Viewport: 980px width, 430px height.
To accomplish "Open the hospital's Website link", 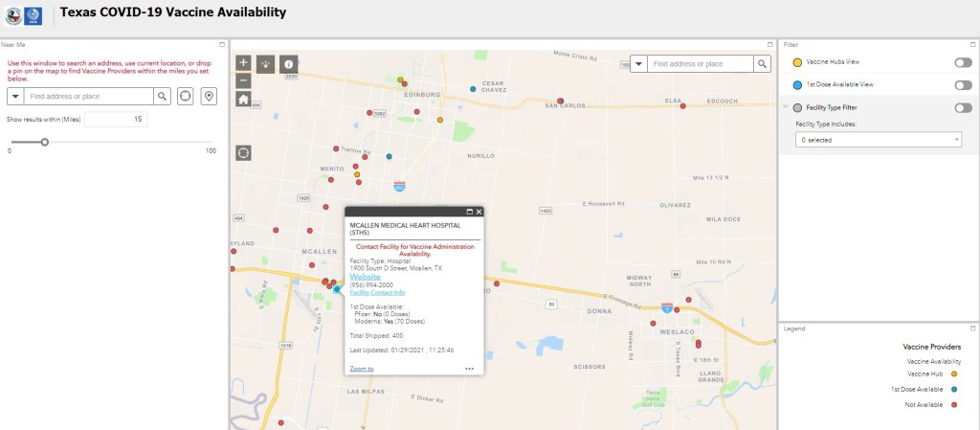I will tap(366, 277).
